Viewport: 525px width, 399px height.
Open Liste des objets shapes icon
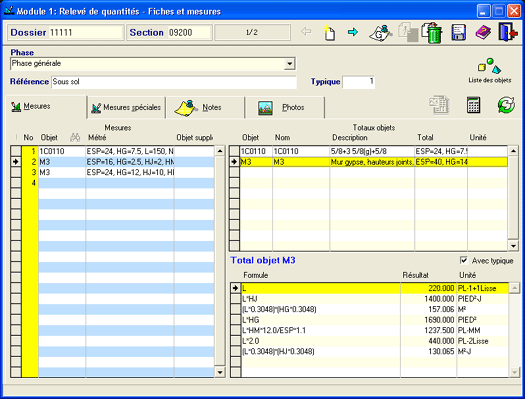pos(490,66)
